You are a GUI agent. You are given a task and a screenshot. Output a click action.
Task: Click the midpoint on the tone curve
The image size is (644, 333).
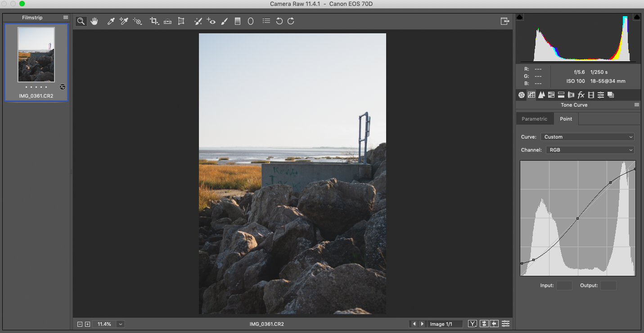578,218
